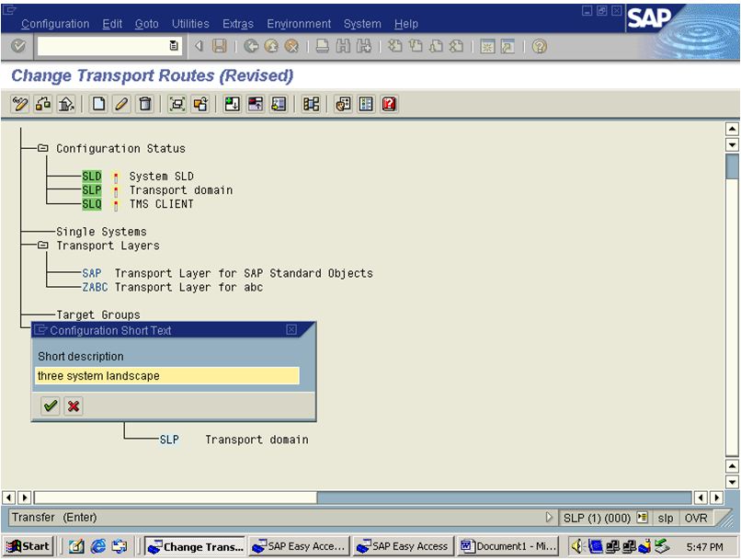Click the Help question mark icon on toolbar
The width and height of the screenshot is (741, 560).
pyautogui.click(x=386, y=103)
